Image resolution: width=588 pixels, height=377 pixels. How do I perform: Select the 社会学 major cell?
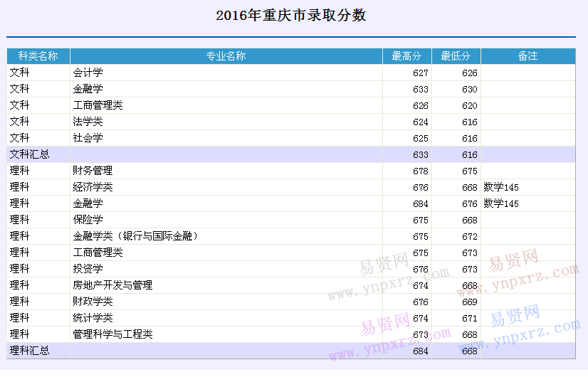(88, 138)
